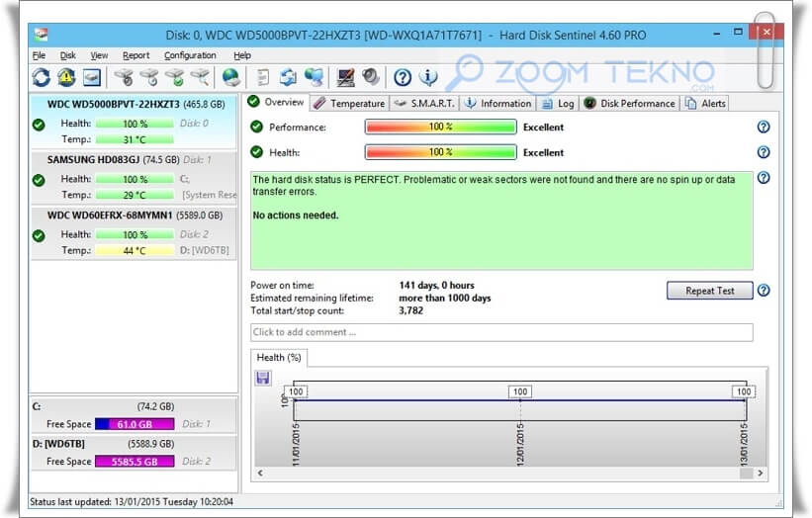
Task: Click the help icon next to Repeat Test
Action: 764,291
